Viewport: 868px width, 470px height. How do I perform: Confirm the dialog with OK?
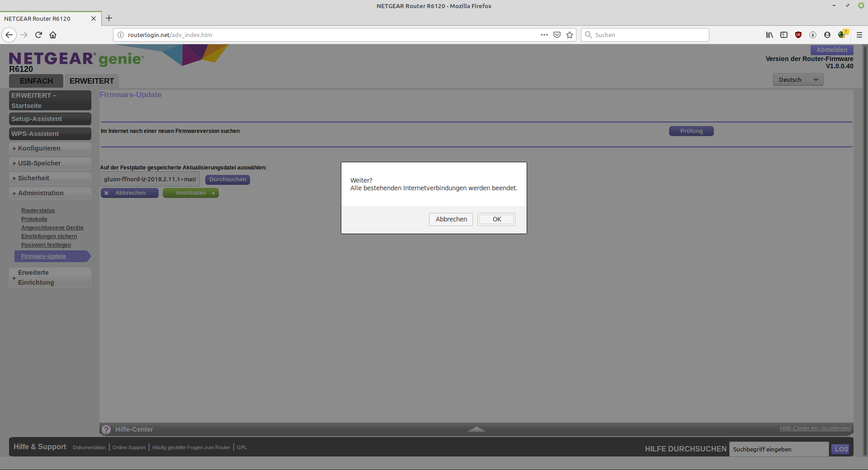click(x=496, y=219)
